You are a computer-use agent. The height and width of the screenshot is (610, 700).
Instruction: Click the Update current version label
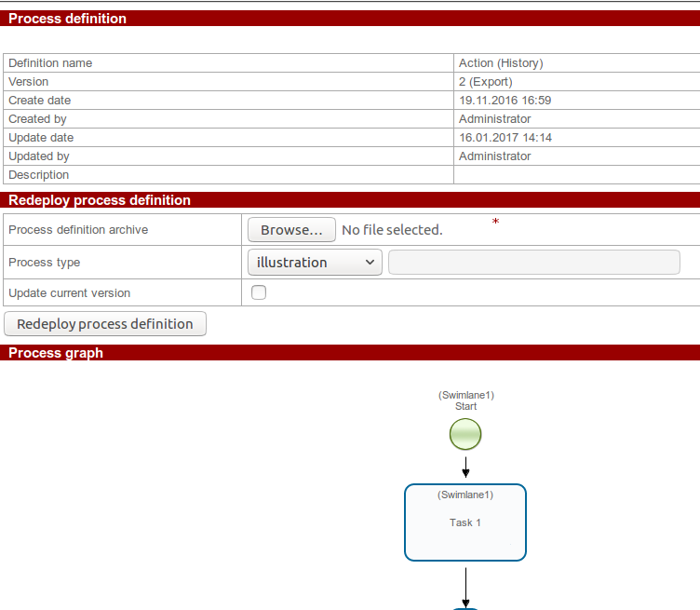pos(70,293)
